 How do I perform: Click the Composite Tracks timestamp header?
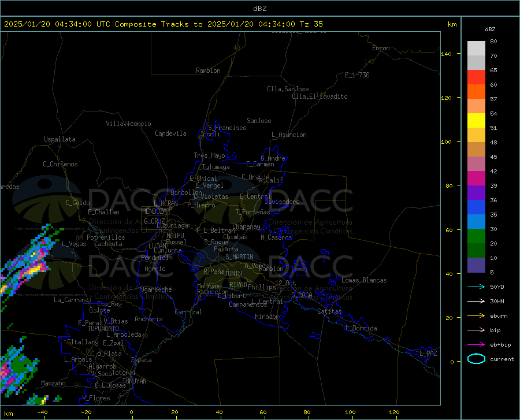coord(163,24)
